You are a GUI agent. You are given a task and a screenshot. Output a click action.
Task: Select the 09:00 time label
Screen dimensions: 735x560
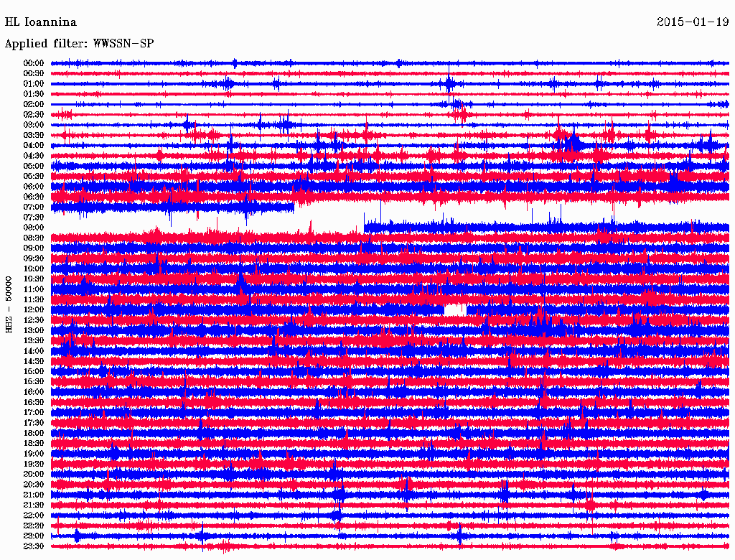(x=34, y=248)
